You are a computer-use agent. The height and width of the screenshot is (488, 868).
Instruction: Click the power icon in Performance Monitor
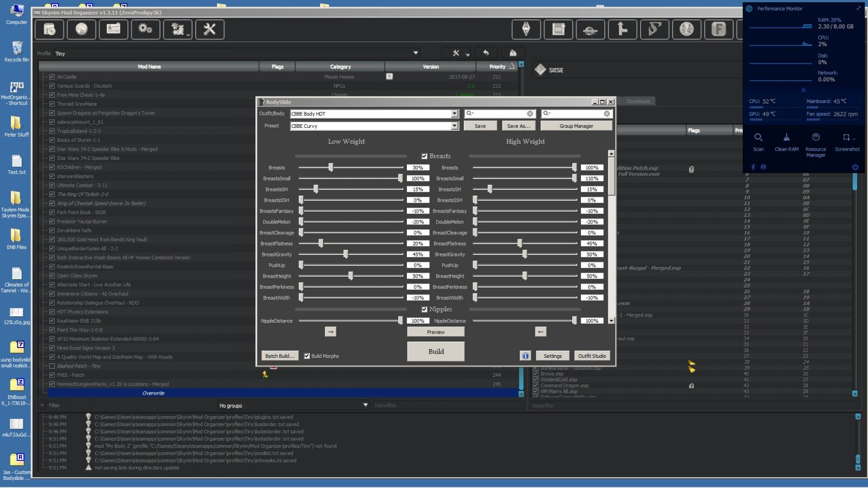(855, 167)
